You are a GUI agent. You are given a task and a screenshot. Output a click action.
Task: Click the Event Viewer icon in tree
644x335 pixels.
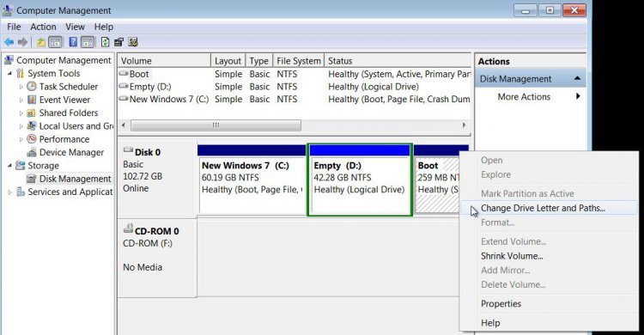coord(32,100)
